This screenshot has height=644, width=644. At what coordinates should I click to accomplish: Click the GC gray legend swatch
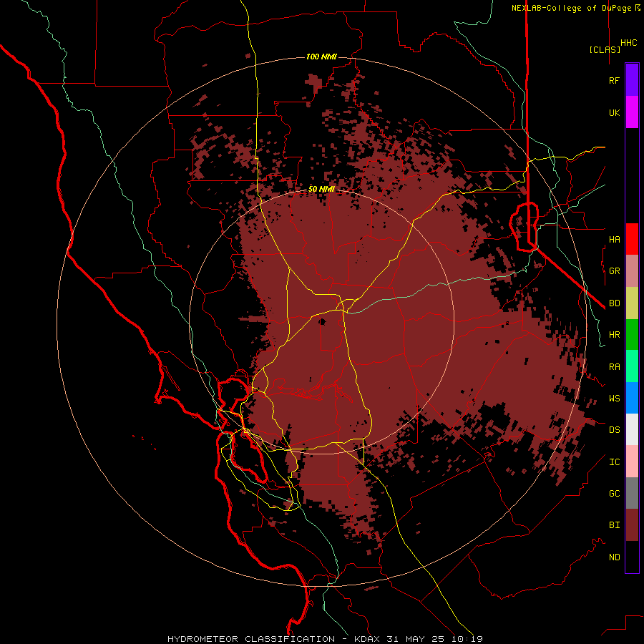pos(632,493)
